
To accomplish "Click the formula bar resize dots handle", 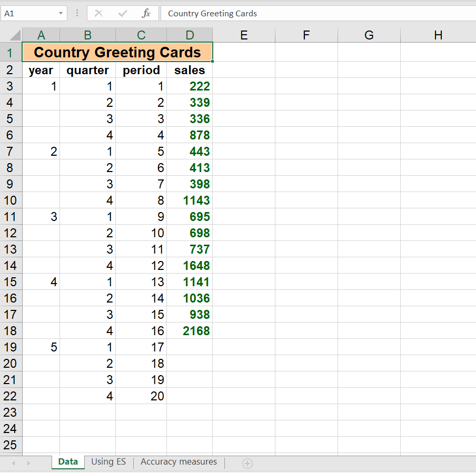I will click(x=77, y=13).
